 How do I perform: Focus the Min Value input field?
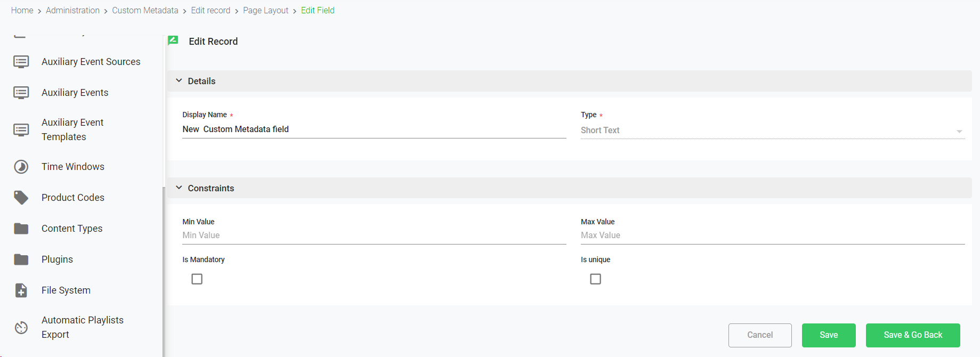tap(374, 236)
